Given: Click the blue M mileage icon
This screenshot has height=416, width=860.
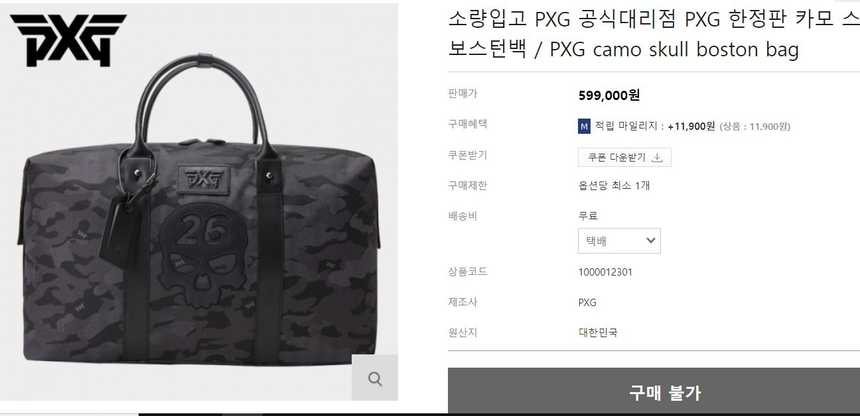Looking at the screenshot, I should click(584, 126).
